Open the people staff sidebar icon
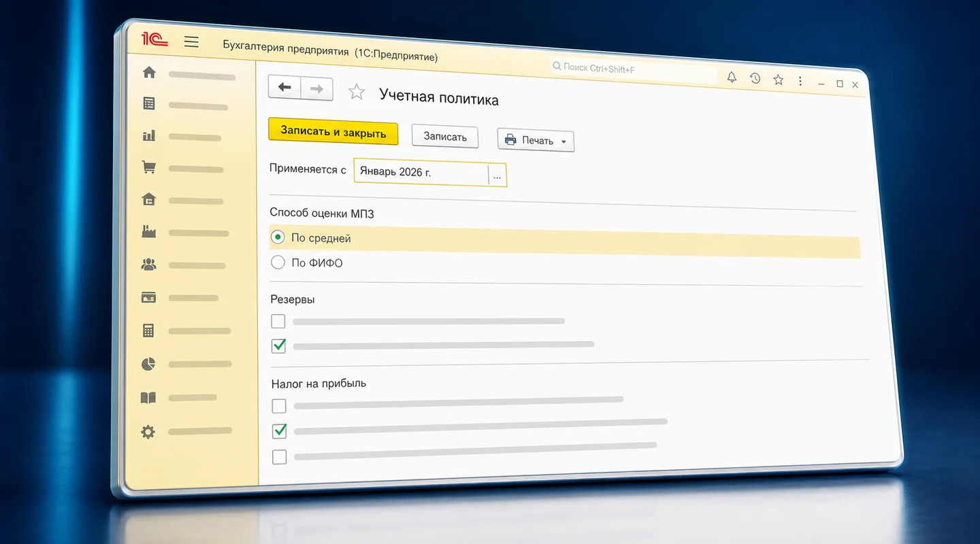This screenshot has height=544, width=980. pyautogui.click(x=148, y=265)
